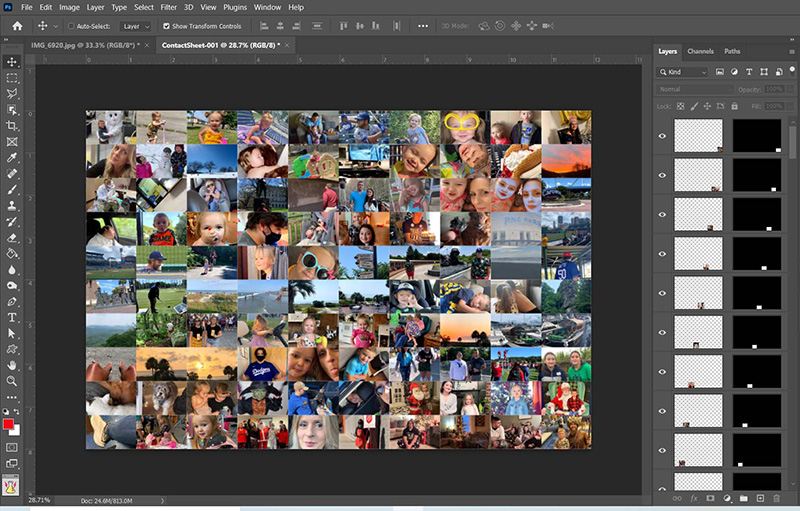Open more align options ellipsis
800x511 pixels.
pos(423,26)
